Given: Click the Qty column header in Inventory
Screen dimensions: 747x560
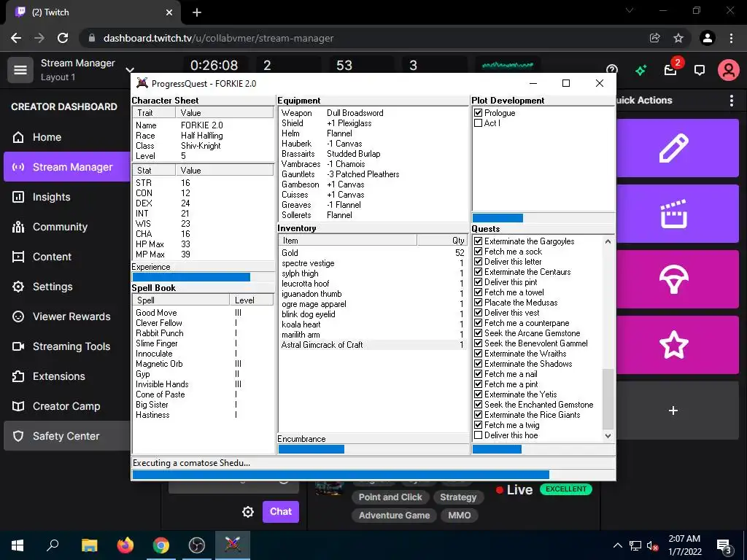Looking at the screenshot, I should pyautogui.click(x=442, y=241).
